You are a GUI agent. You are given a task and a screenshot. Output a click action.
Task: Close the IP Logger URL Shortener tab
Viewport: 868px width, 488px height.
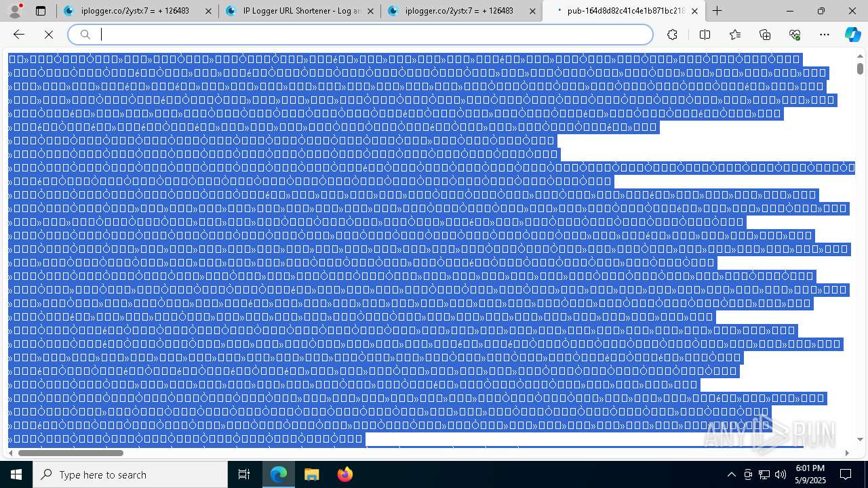(370, 11)
